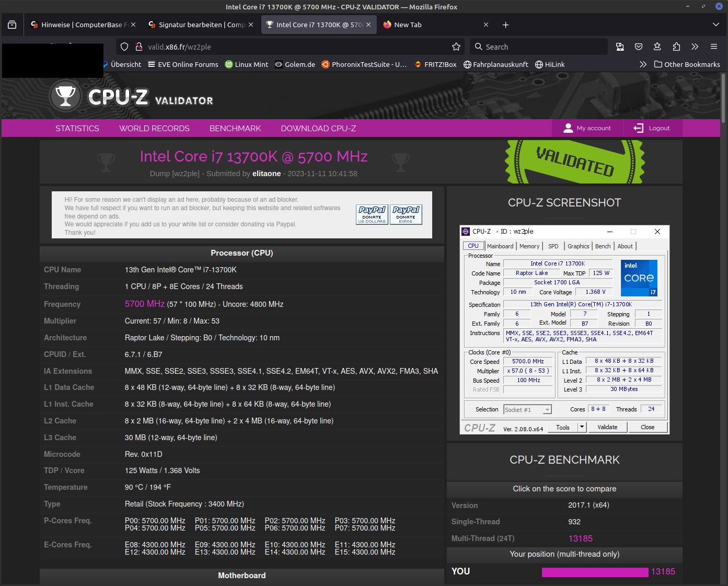728x586 pixels.
Task: Open the Fahrplanauskunft bookmark
Action: pos(496,64)
